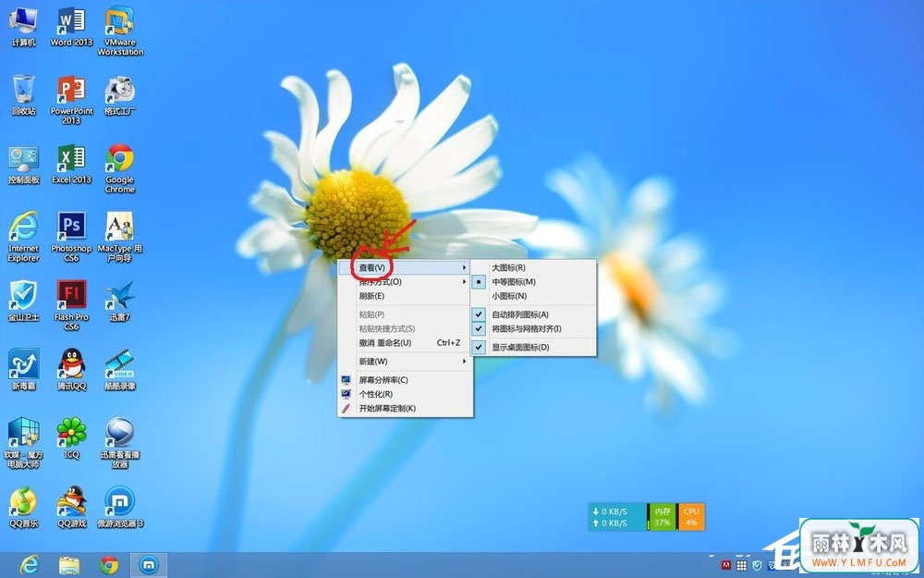Open the 计算机 desktop icon
Viewport: 924px width, 578px height.
click(24, 27)
